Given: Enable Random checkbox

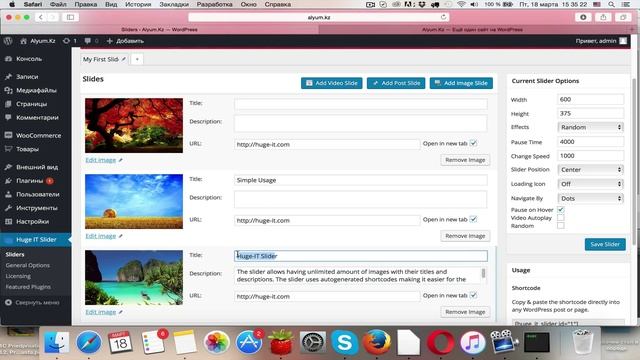Looking at the screenshot, I should 561,225.
